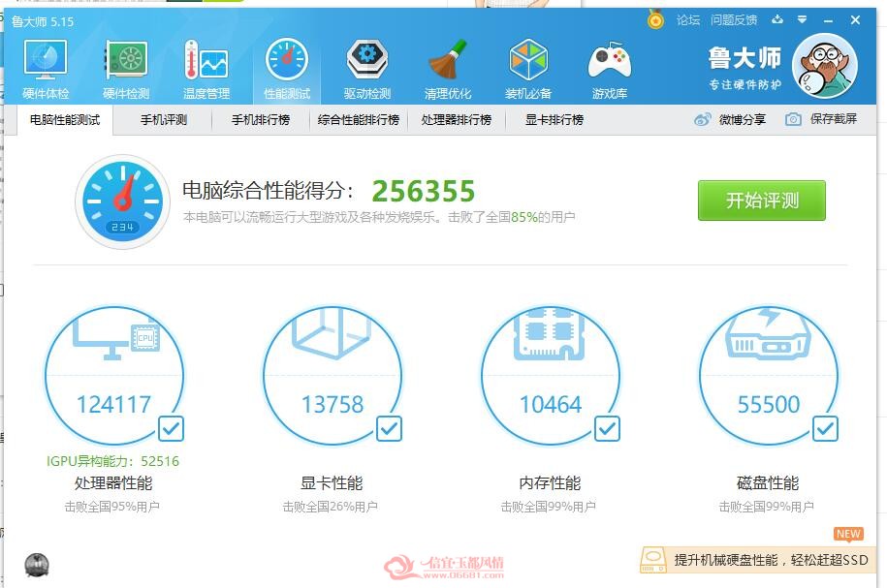
Task: Select the 性能测试 performance test section
Action: [287, 69]
